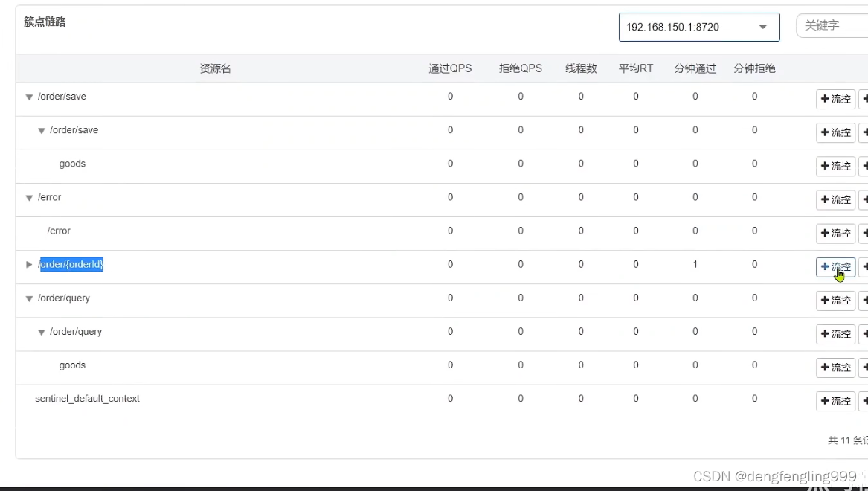Image resolution: width=868 pixels, height=491 pixels.
Task: Expand the /order/{orderId} node
Action: [x=29, y=265]
